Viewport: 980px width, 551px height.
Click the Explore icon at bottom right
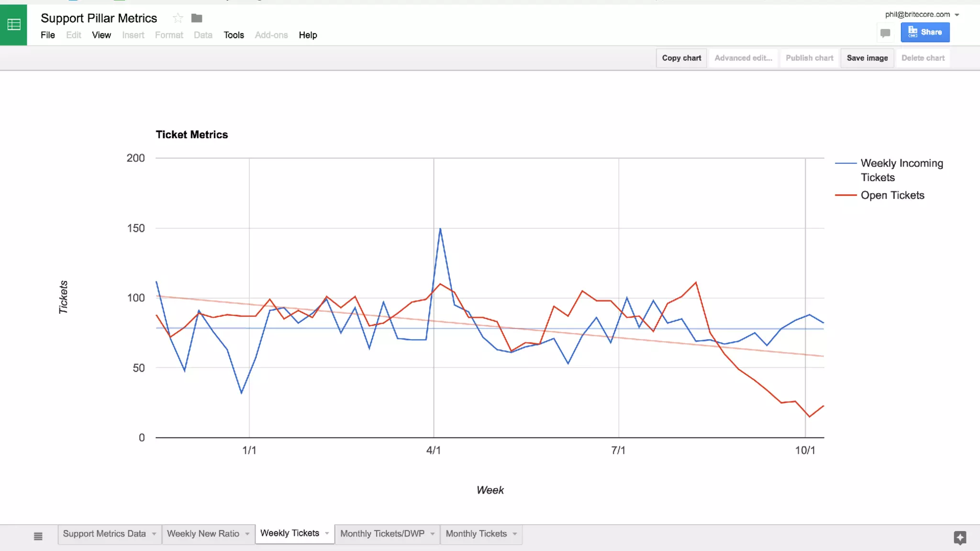[960, 537]
